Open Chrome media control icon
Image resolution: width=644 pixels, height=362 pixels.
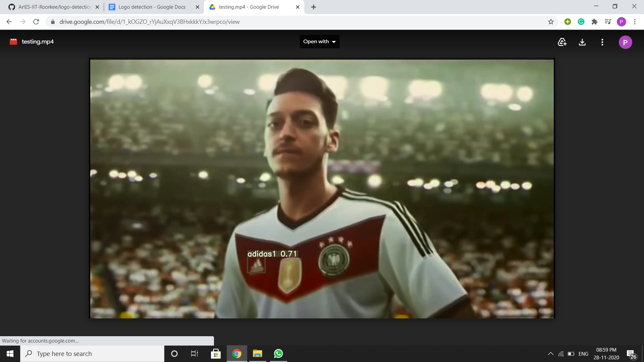click(608, 22)
